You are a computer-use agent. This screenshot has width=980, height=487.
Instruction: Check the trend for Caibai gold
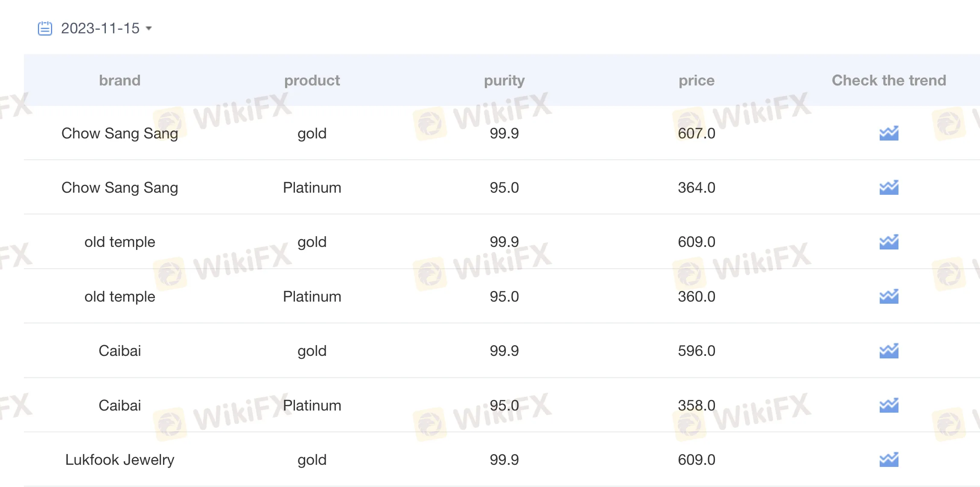point(889,351)
